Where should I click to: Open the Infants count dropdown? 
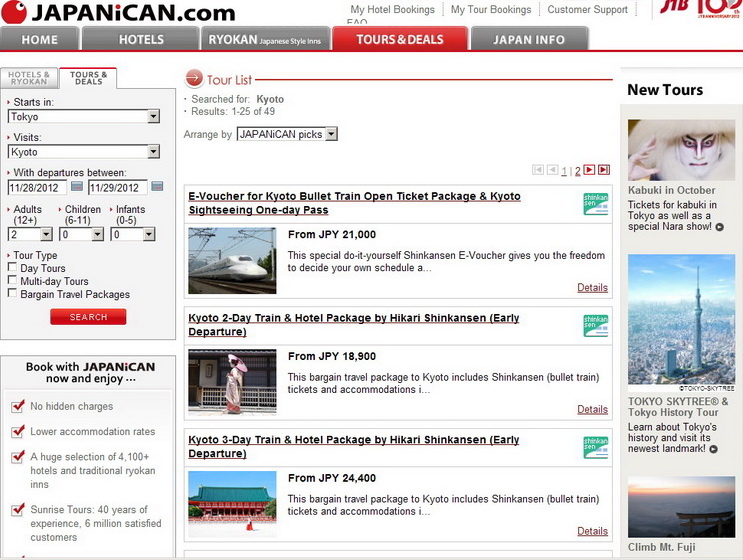pos(133,234)
